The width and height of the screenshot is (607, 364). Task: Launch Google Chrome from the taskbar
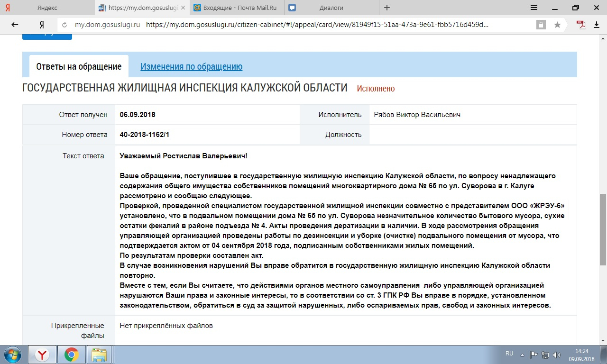[72, 355]
